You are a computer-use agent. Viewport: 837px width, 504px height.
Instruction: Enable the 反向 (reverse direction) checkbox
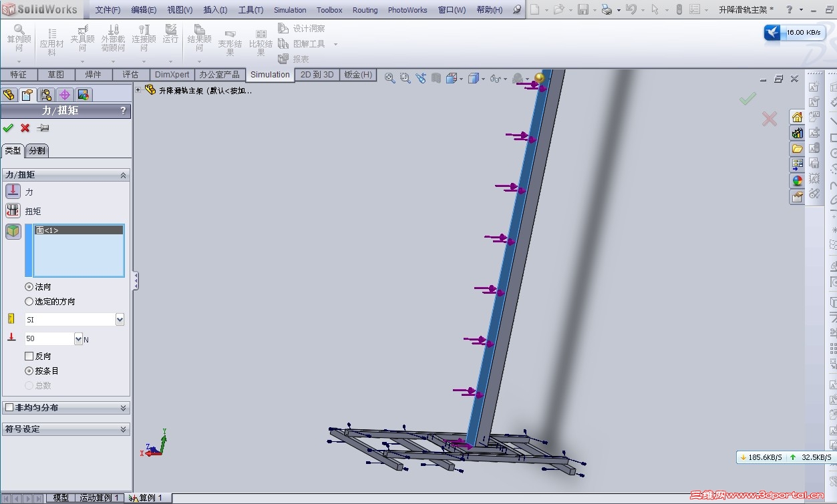click(x=29, y=356)
